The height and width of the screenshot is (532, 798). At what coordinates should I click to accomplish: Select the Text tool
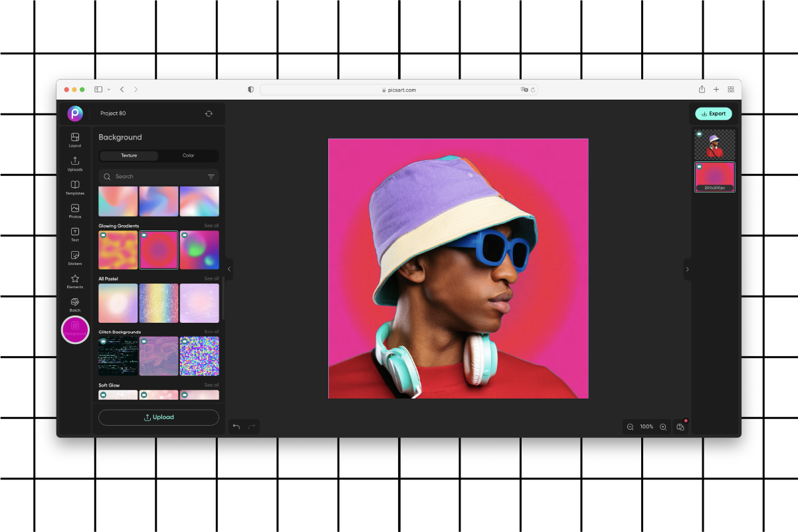click(74, 235)
